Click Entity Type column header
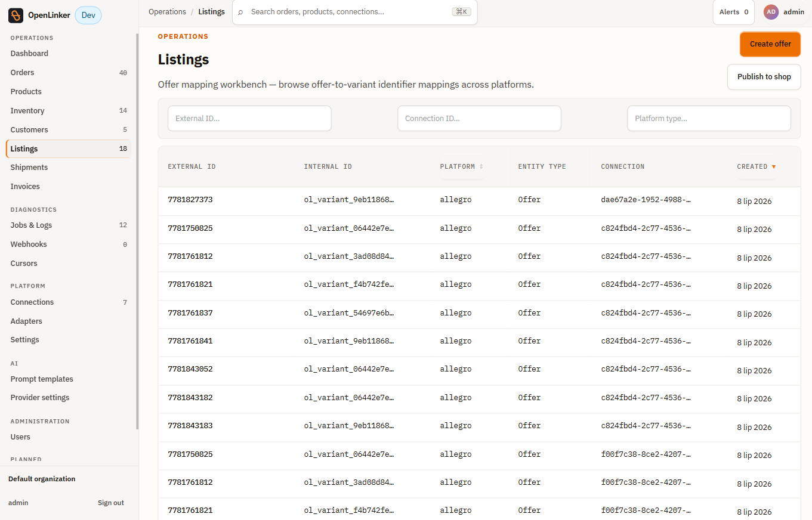 (x=542, y=167)
